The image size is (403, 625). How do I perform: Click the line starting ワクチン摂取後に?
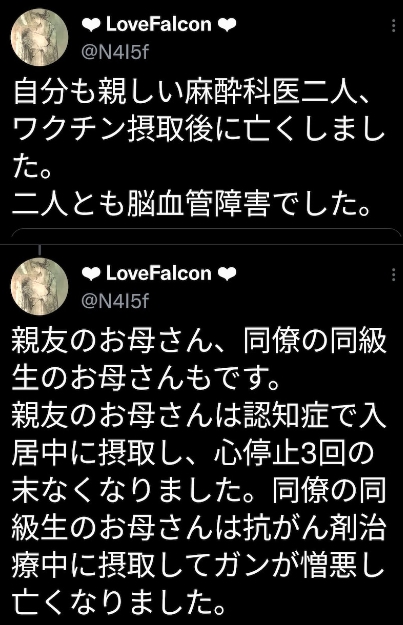pyautogui.click(x=199, y=129)
